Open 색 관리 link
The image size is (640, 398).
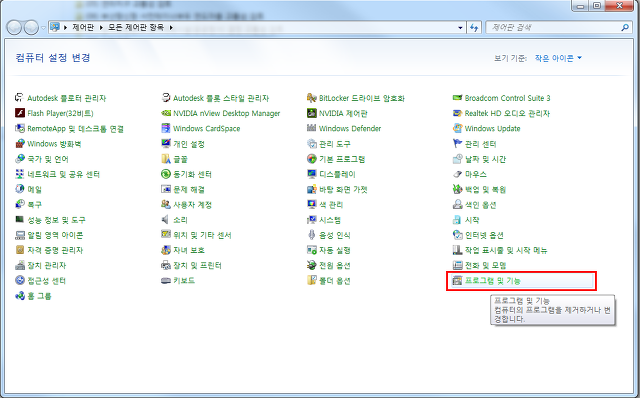coord(331,205)
